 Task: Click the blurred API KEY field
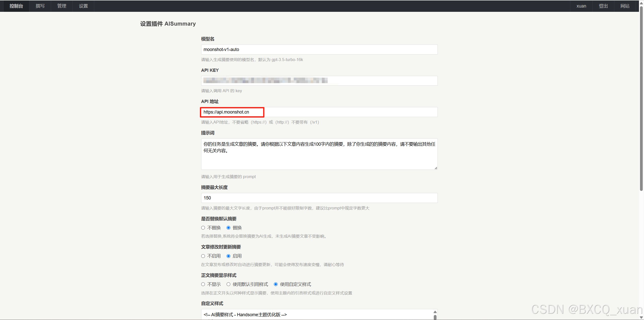319,81
